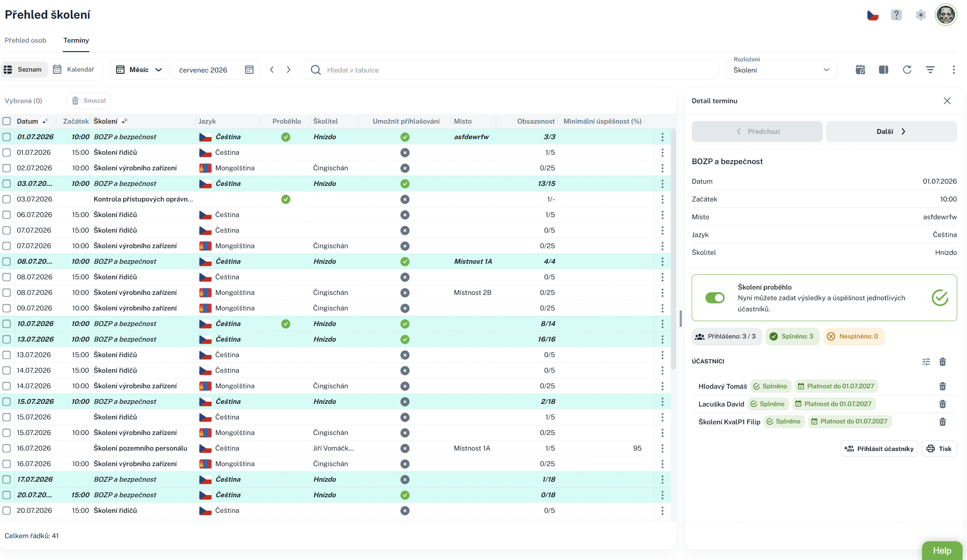Image resolution: width=967 pixels, height=560 pixels.
Task: Open the help question mark icon
Action: point(896,15)
